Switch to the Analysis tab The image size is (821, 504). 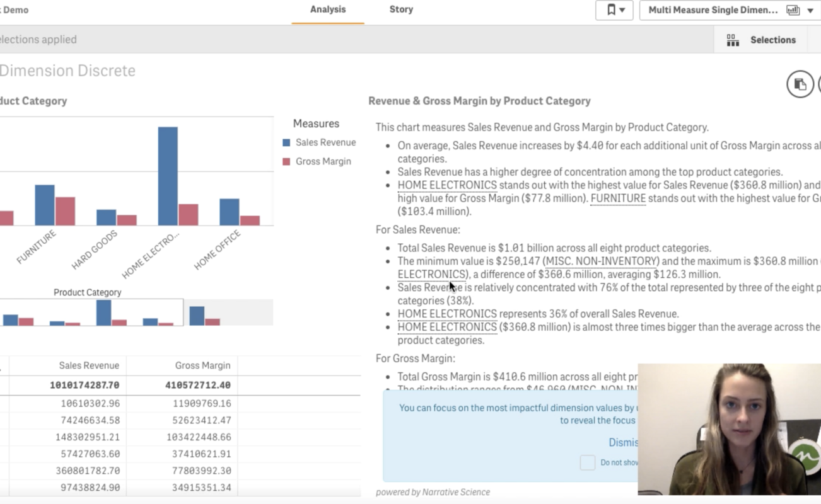[x=327, y=10]
